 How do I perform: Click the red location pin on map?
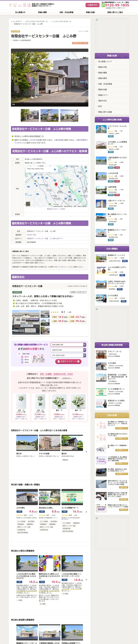[56, 185]
